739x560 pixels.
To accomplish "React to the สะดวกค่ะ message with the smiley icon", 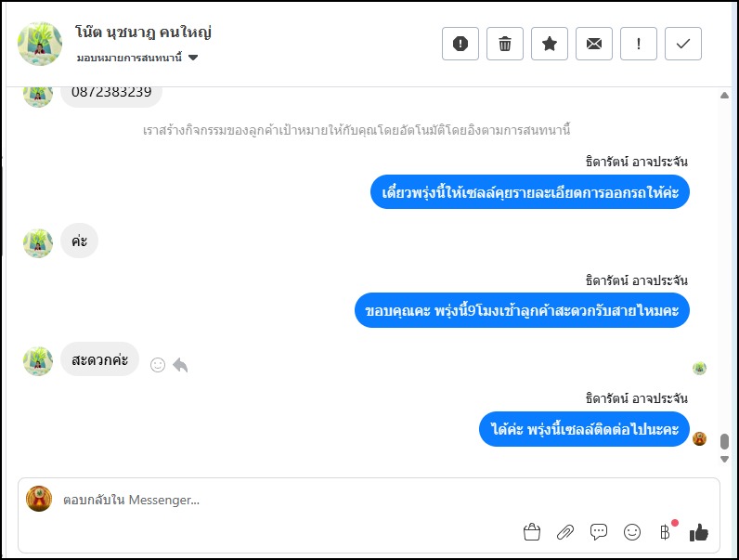I will (158, 365).
